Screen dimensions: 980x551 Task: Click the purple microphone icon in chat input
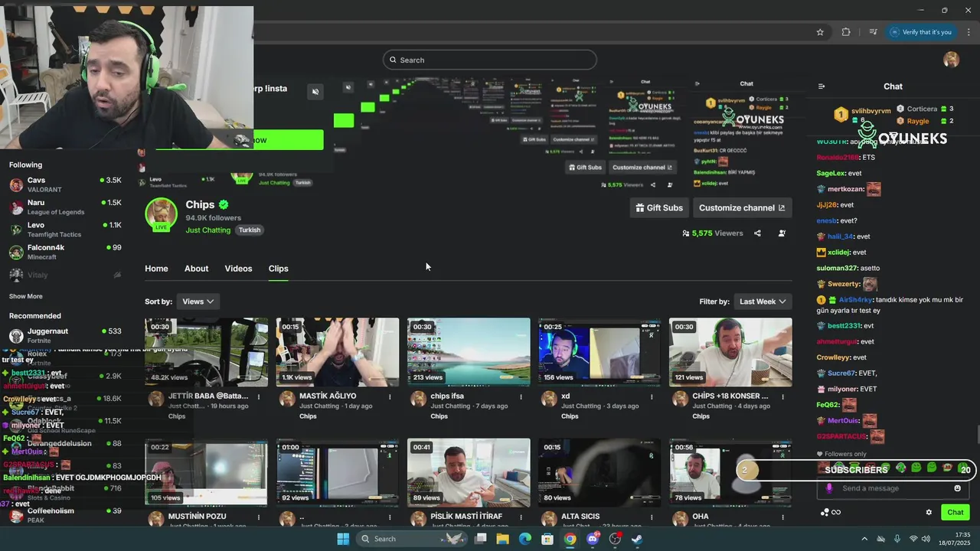point(828,488)
